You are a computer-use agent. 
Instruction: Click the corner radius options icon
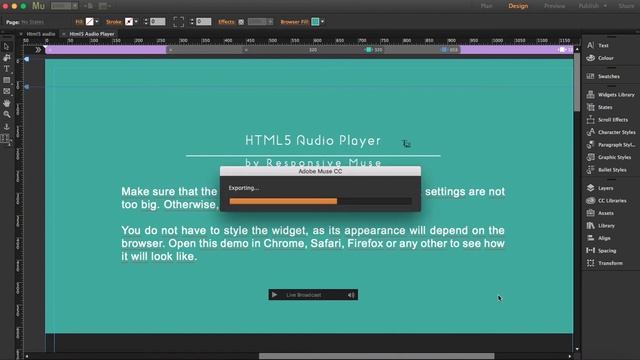[x=178, y=22]
